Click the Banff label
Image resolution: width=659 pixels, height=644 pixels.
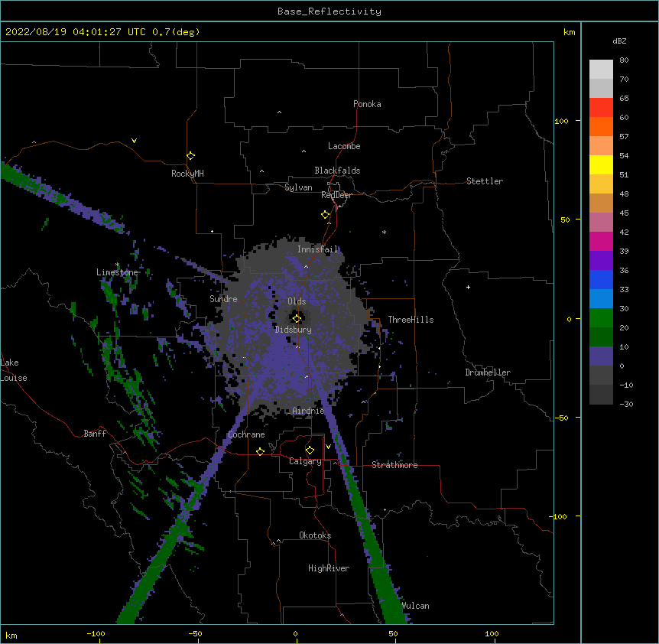pyautogui.click(x=95, y=434)
